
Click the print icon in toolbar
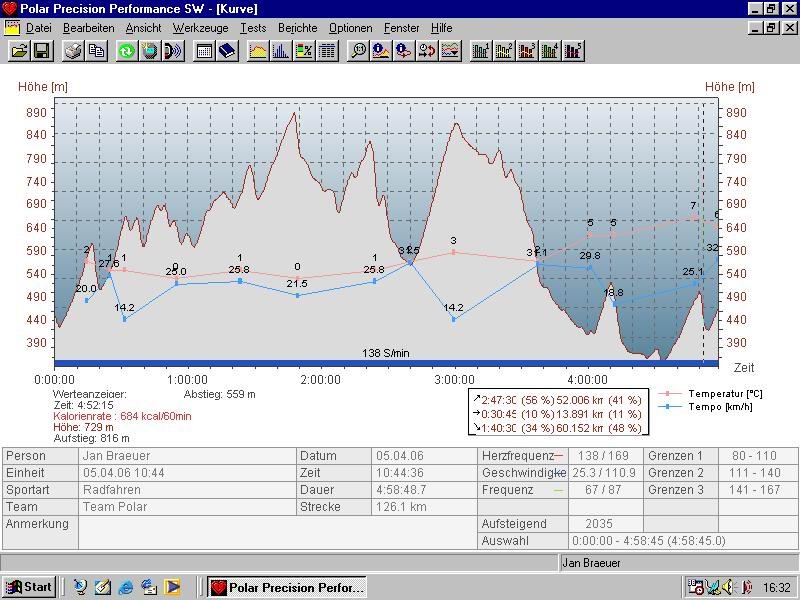click(x=74, y=50)
